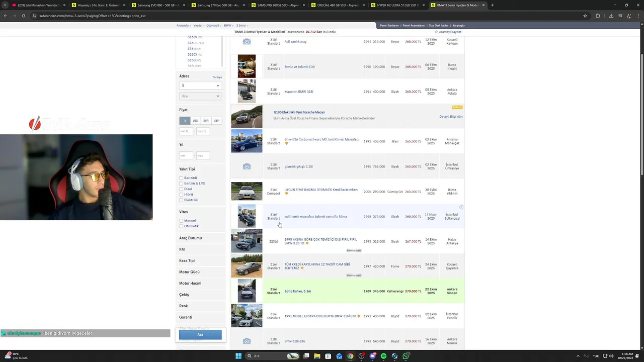Expand the KM filter section
This screenshot has width=644, height=362.
click(182, 249)
